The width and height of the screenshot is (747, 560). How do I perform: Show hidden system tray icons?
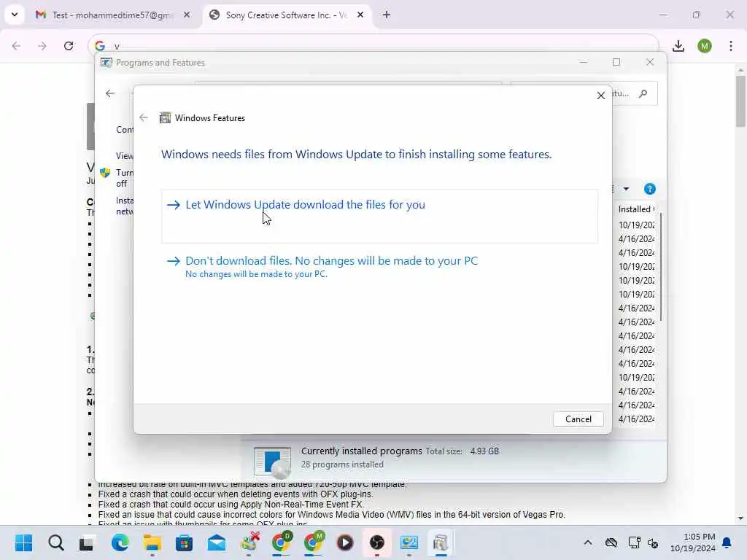[x=588, y=542]
